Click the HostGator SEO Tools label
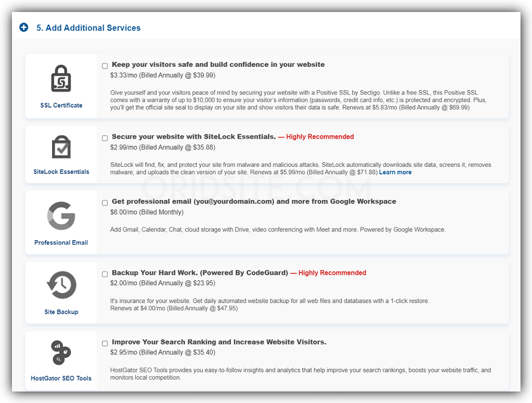This screenshot has width=532, height=403. [x=61, y=378]
